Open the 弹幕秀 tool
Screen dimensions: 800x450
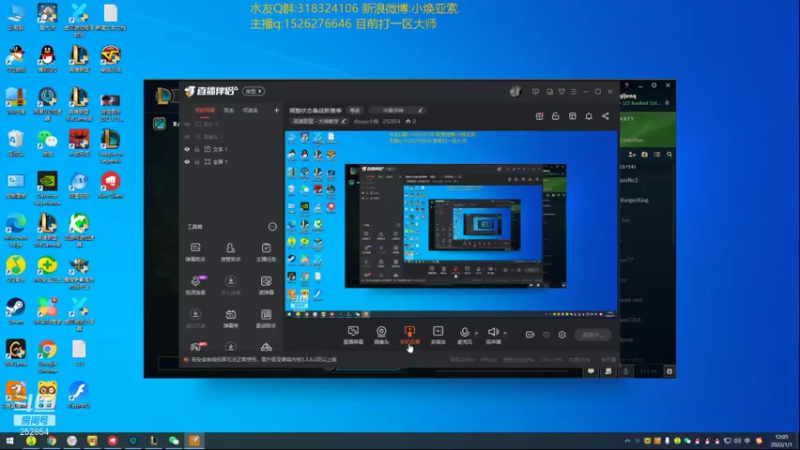pos(231,318)
